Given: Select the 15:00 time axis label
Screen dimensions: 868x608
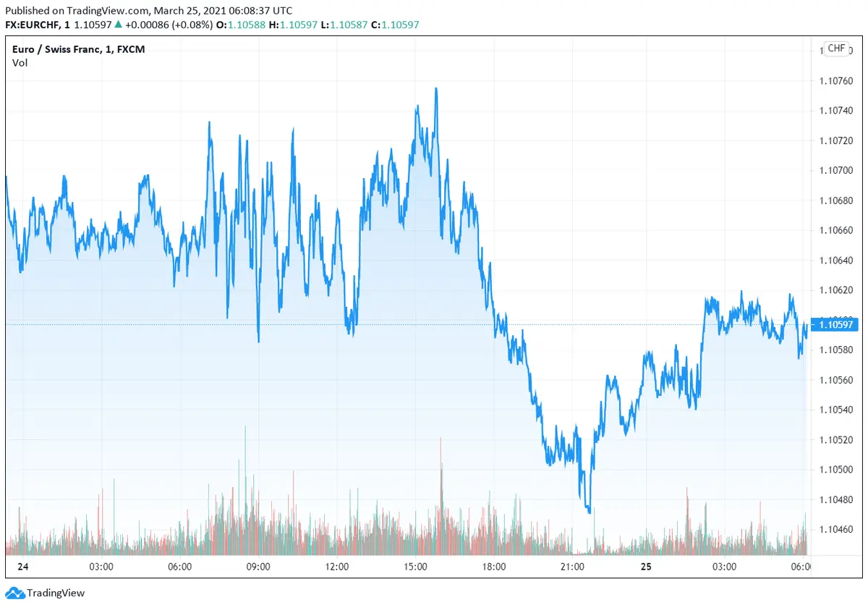Looking at the screenshot, I should [416, 567].
